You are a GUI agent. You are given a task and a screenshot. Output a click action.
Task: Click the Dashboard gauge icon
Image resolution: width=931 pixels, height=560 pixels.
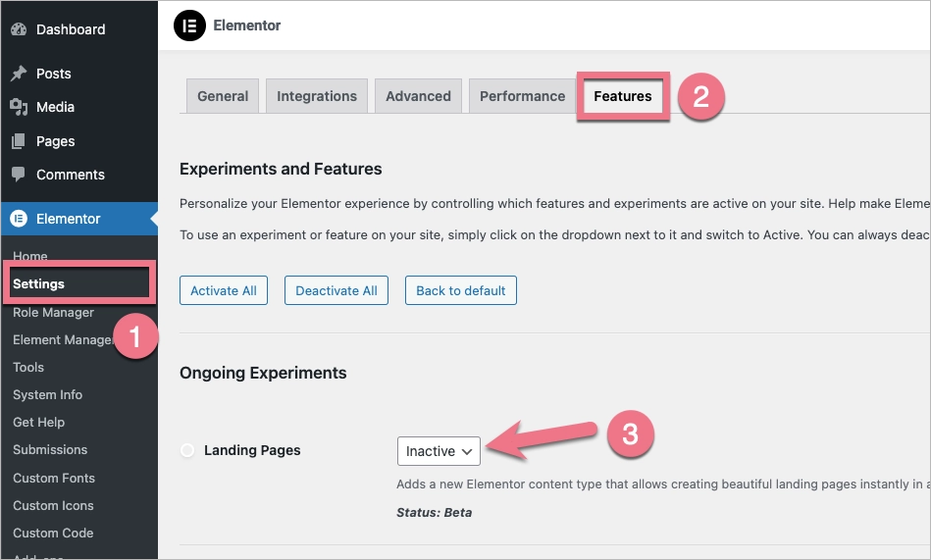pyautogui.click(x=19, y=29)
